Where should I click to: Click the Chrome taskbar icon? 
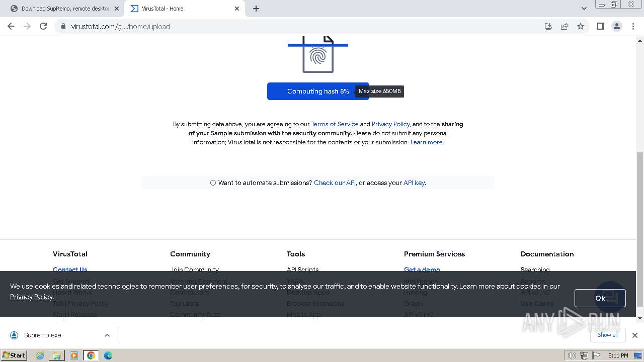coord(91,355)
